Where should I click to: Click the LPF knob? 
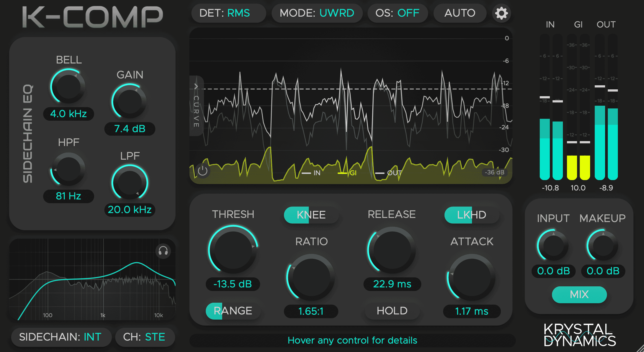[130, 183]
